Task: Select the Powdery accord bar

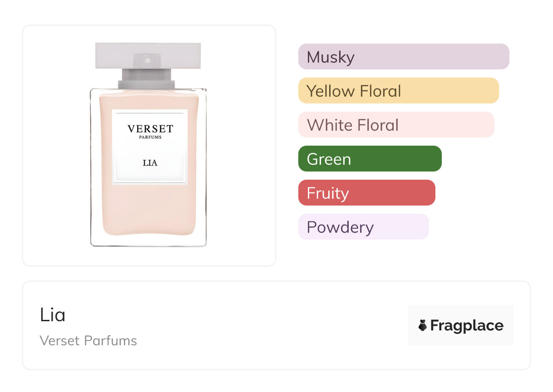Action: click(x=363, y=227)
